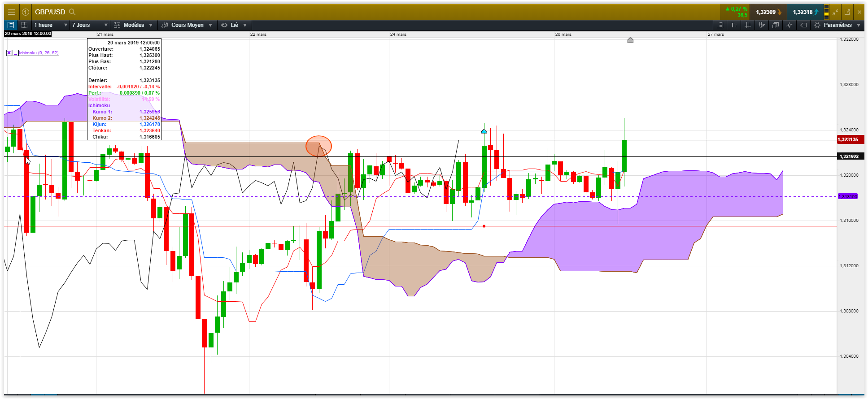
Task: Remove the Ichimoku indicator with its X
Action: [x=9, y=53]
